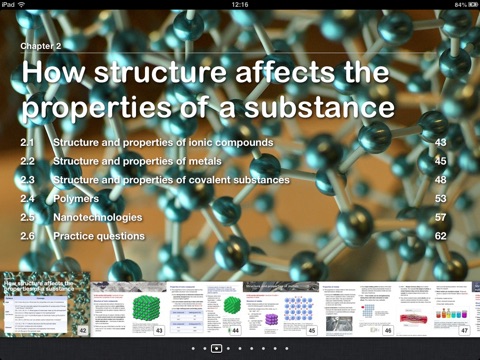Image resolution: width=480 pixels, height=360 pixels.
Task: Tap page number 48 for section 2.3
Action: click(440, 180)
